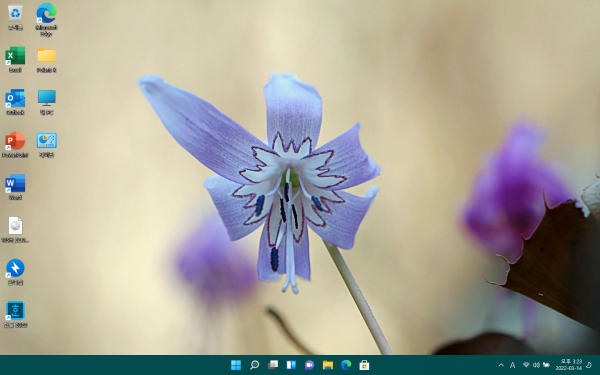
Task: Open Task View on the taskbar
Action: pos(273,365)
